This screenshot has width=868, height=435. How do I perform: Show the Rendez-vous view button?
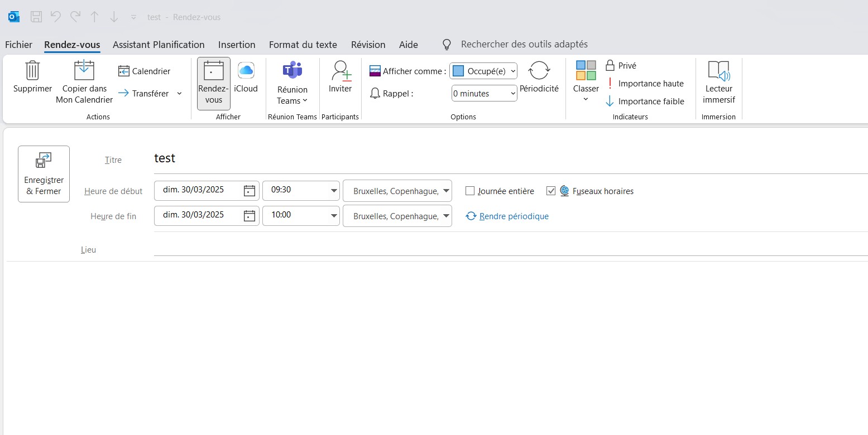(x=214, y=84)
